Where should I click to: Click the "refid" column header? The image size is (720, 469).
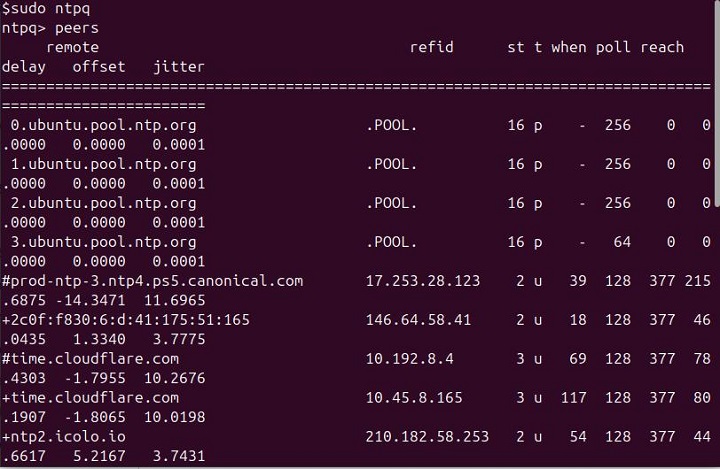click(x=431, y=47)
